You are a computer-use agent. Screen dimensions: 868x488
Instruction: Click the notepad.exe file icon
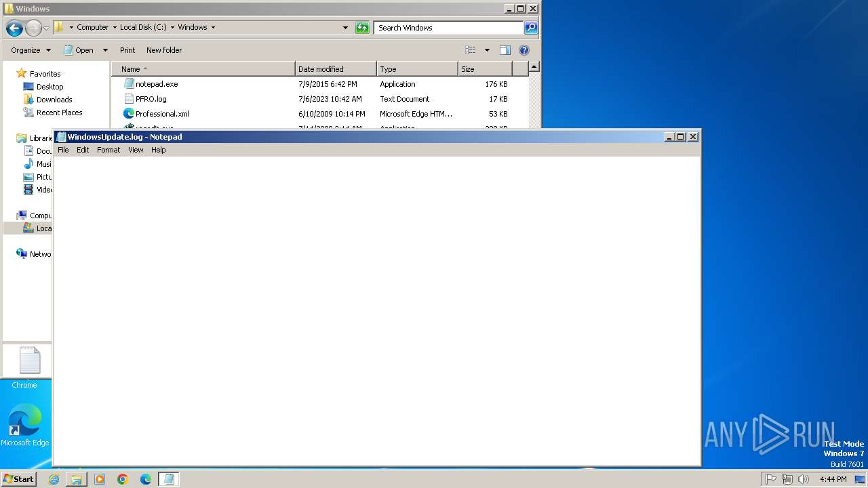[x=129, y=84]
